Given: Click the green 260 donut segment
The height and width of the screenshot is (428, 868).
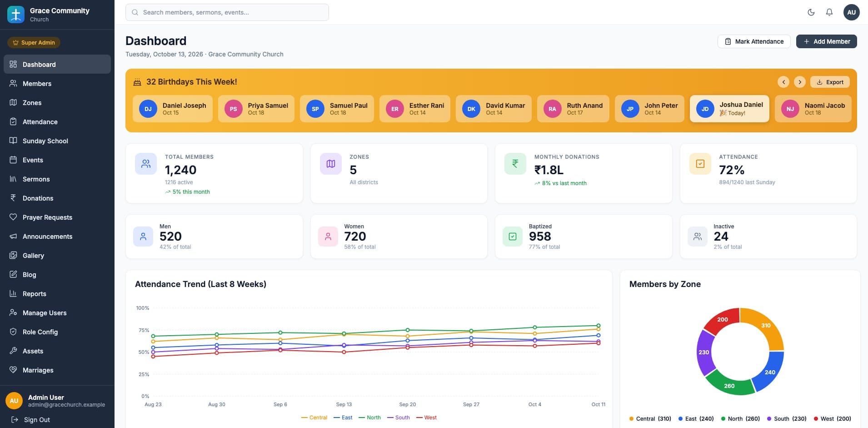Looking at the screenshot, I should point(729,385).
